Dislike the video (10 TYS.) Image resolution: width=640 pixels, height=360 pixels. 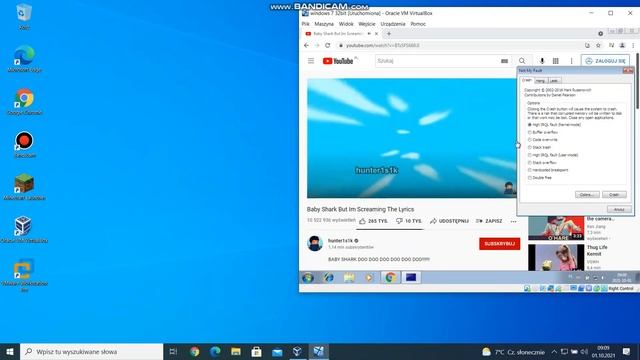click(409, 221)
